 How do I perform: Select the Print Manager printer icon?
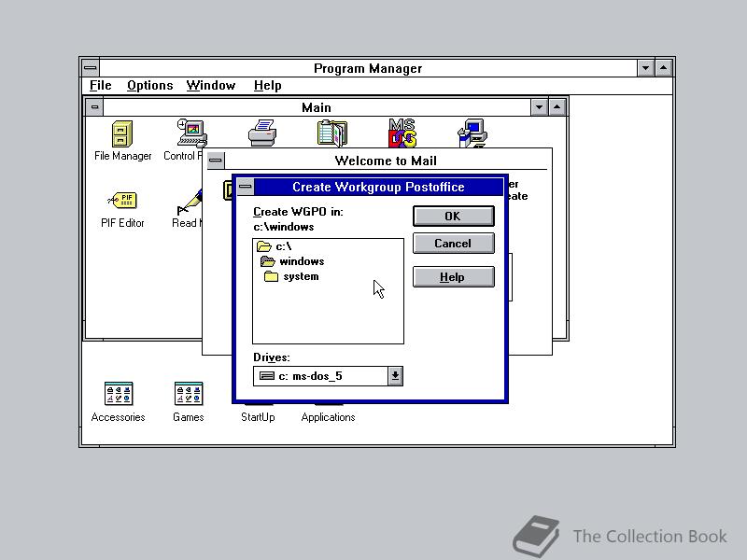(262, 133)
